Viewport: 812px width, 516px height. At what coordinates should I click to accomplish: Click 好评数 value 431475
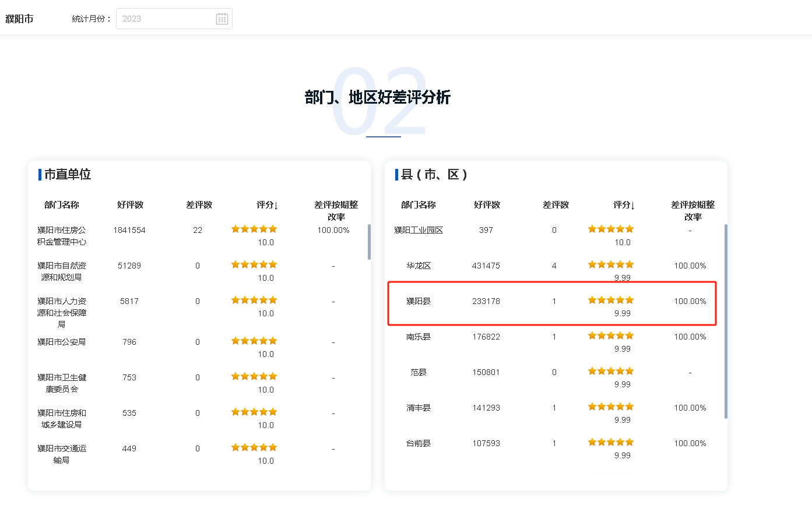pyautogui.click(x=486, y=266)
